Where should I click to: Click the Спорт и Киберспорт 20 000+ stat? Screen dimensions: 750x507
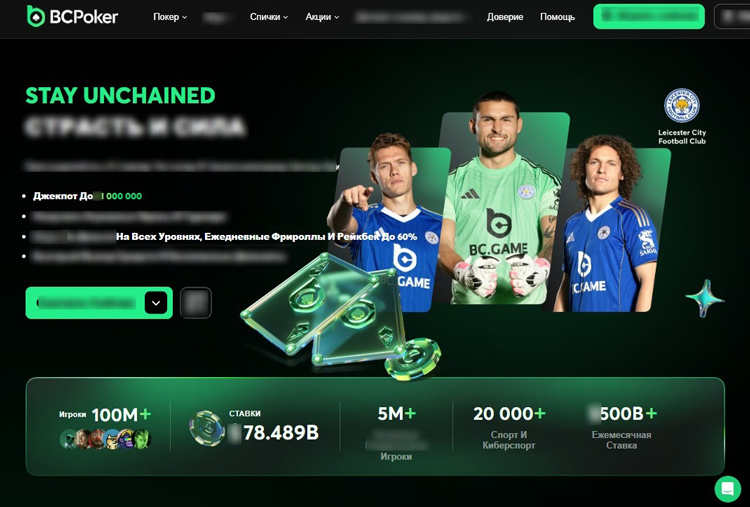(x=509, y=427)
